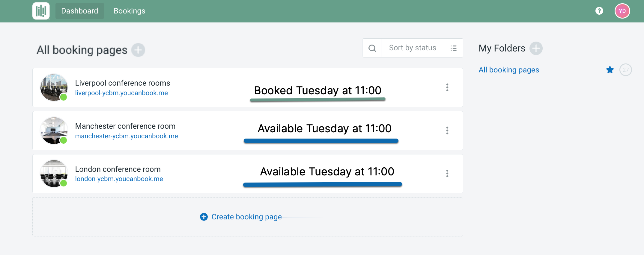
Task: Click the green status dot on London conference room
Action: pyautogui.click(x=64, y=183)
